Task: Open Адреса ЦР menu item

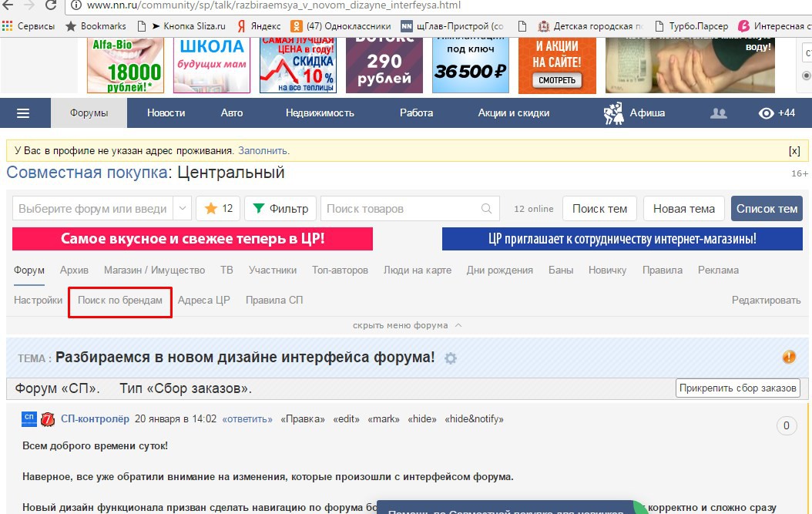Action: pyautogui.click(x=203, y=300)
